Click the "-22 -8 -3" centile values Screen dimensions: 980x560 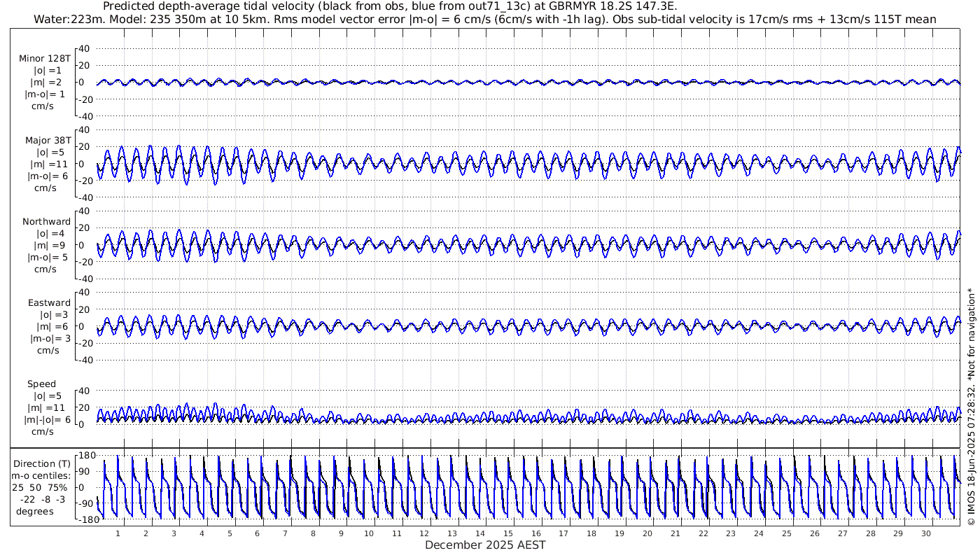click(42, 499)
